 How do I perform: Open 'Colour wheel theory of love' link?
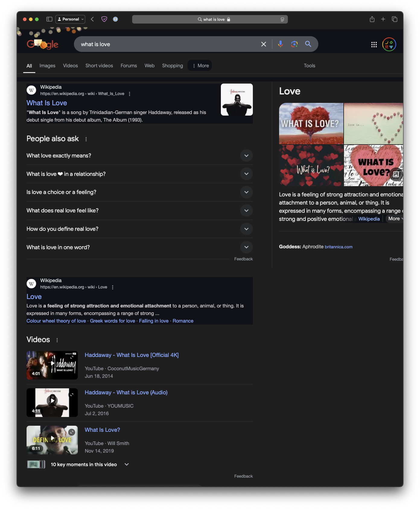click(56, 321)
